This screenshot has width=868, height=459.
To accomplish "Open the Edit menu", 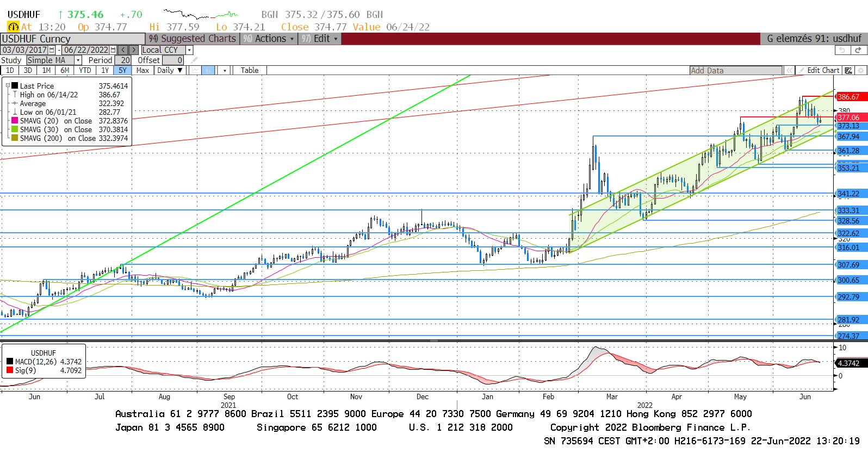I will coord(320,39).
